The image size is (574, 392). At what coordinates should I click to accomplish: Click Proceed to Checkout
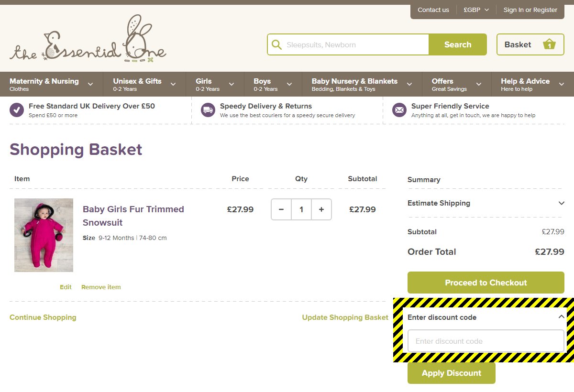click(486, 283)
